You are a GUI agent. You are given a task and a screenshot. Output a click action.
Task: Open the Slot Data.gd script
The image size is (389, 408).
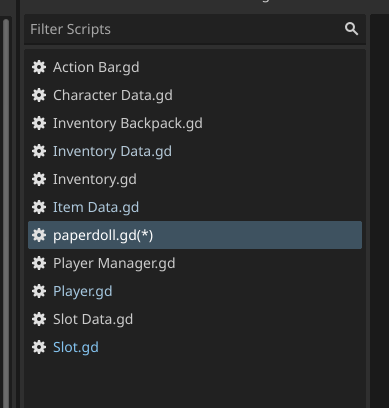point(195,319)
